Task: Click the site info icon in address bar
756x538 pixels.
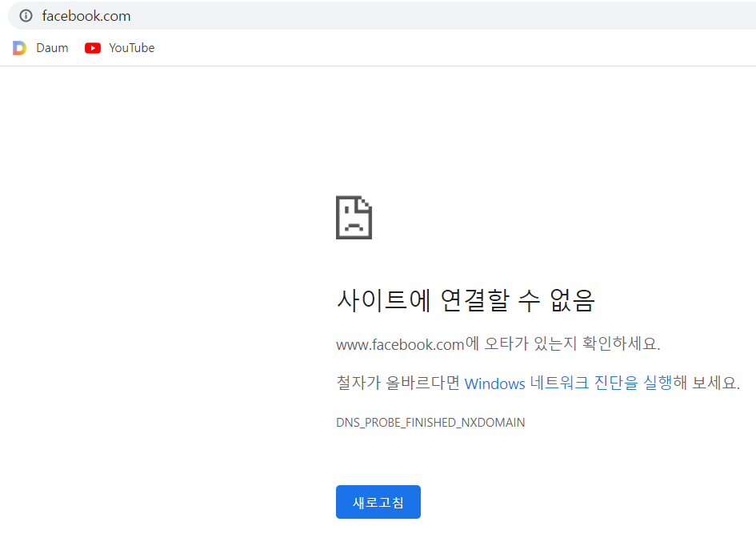Action: (x=26, y=16)
